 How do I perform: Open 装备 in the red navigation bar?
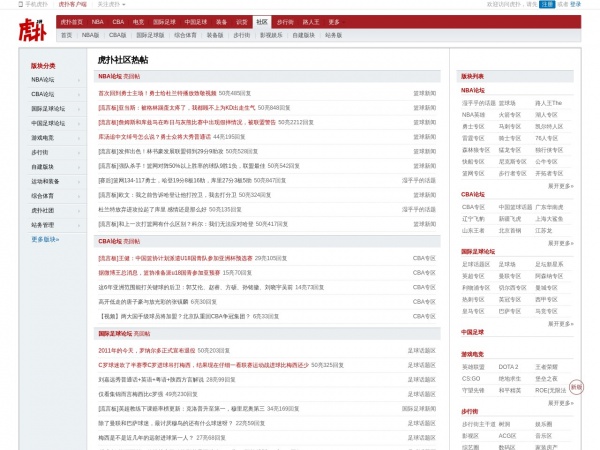point(222,22)
